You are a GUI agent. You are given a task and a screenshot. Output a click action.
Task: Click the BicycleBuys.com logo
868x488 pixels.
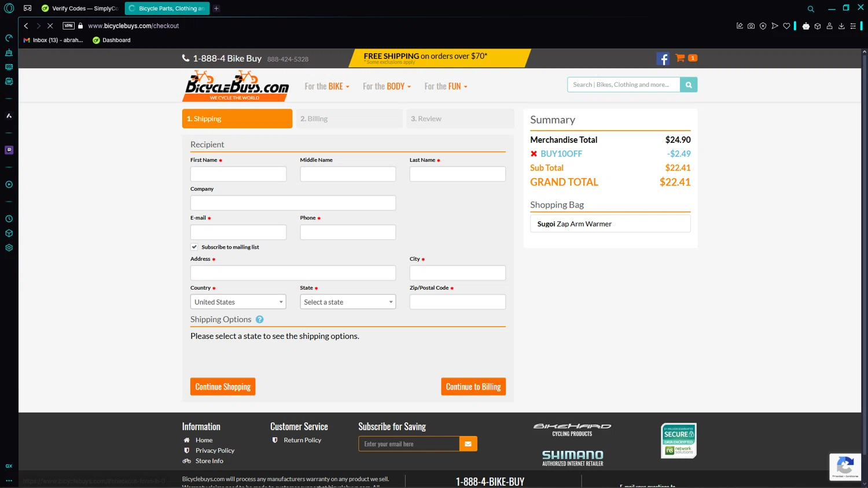pyautogui.click(x=237, y=86)
